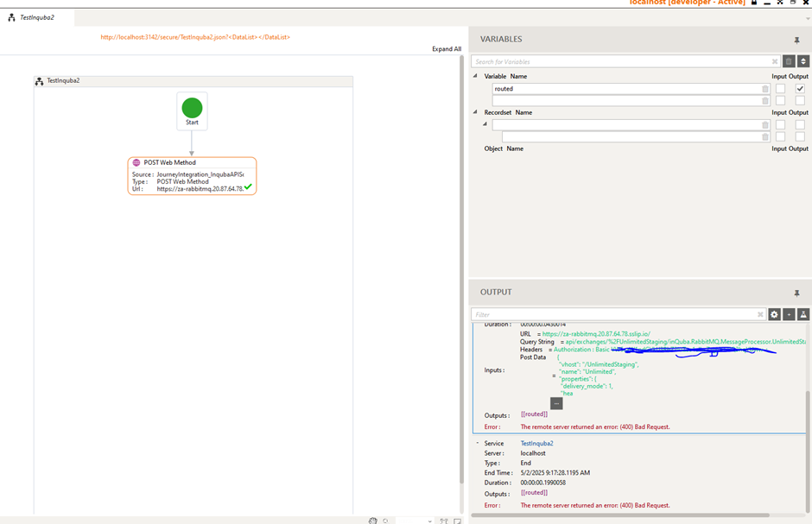Tick Output on the blank variable row
This screenshot has height=524, width=812.
(800, 100)
